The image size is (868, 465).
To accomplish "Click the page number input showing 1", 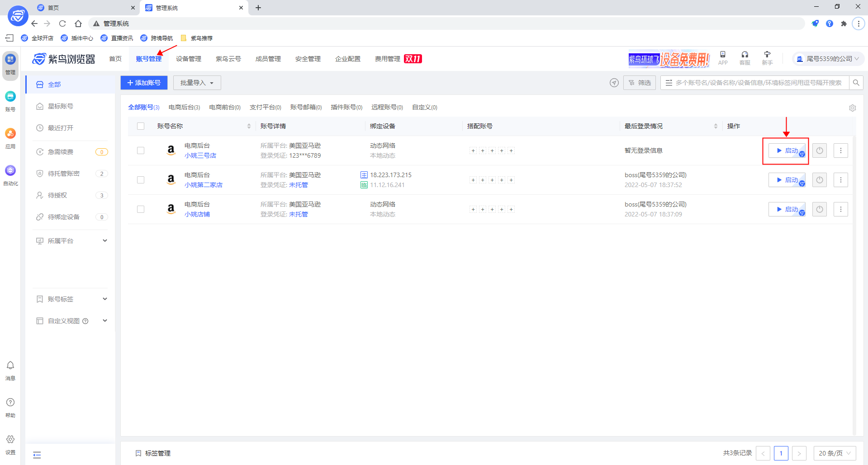I will coord(781,453).
